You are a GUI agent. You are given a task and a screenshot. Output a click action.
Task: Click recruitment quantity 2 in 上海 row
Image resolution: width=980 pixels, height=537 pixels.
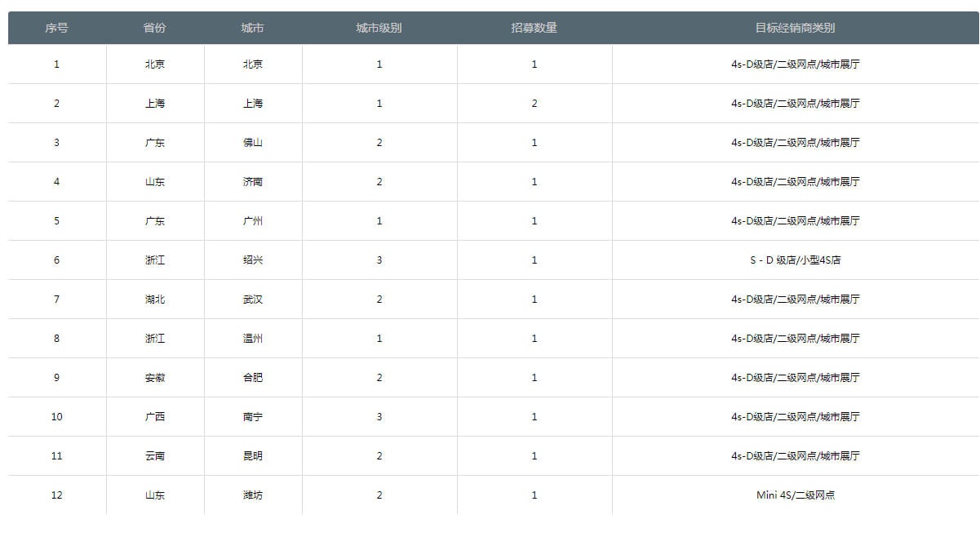click(534, 104)
